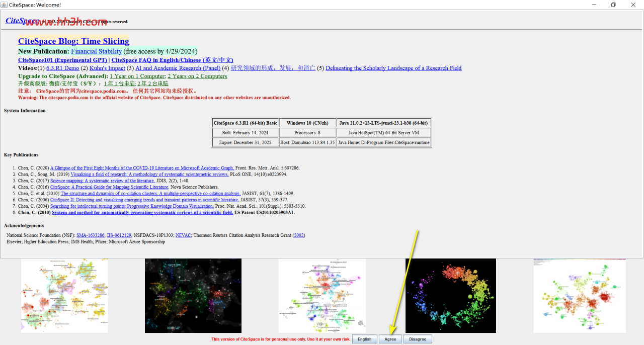644x345 pixels.
Task: Click the Host: Damubiao table cell
Action: click(x=307, y=142)
